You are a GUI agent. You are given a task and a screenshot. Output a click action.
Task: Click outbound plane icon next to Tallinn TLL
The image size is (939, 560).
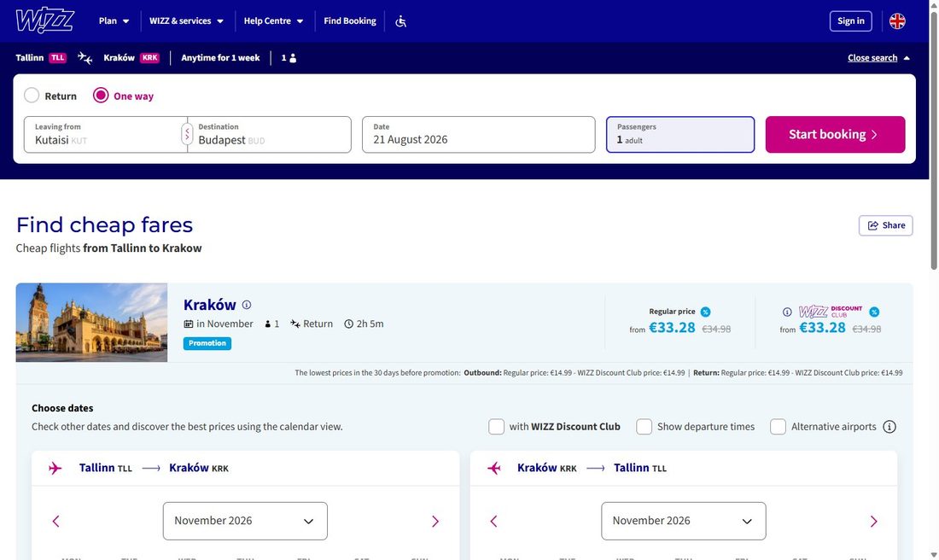point(55,468)
